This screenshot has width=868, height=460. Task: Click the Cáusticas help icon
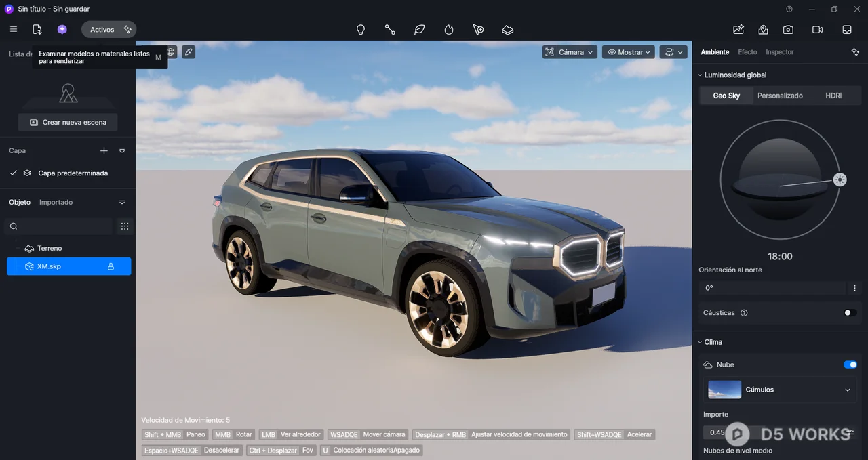[744, 313]
